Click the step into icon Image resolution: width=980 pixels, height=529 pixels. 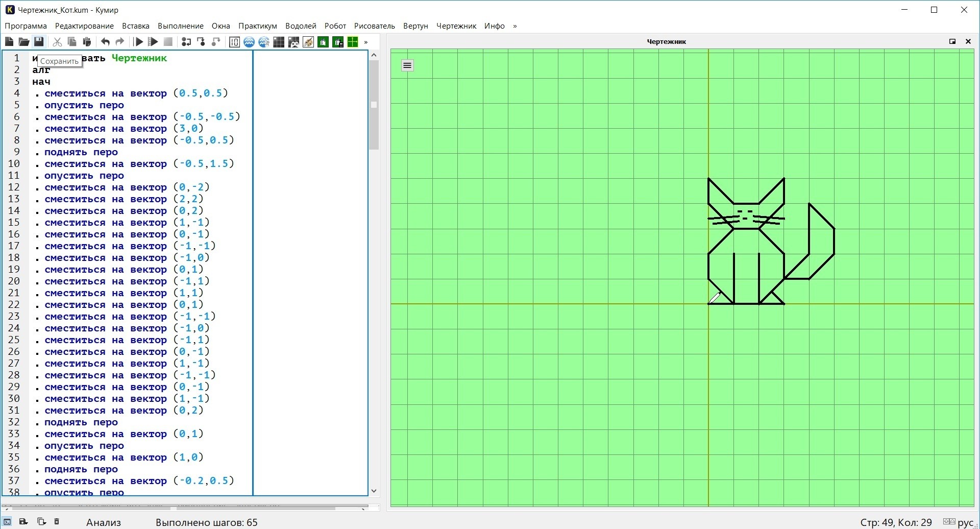coord(201,42)
